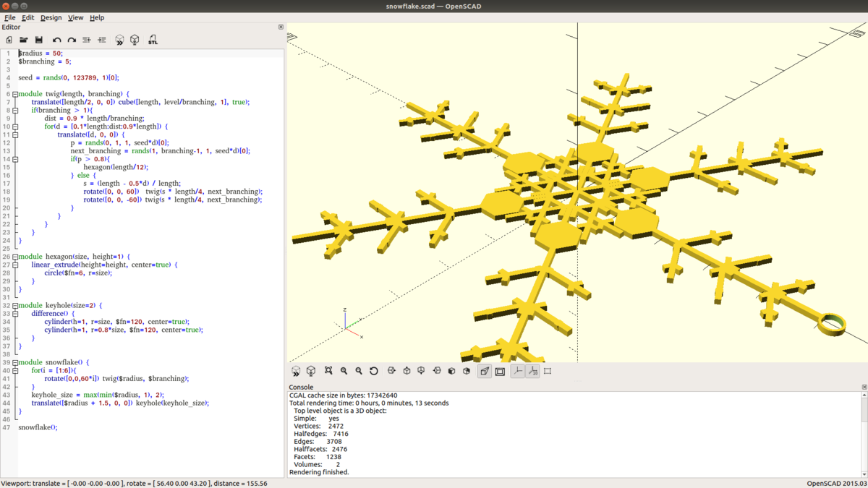868x488 pixels.
Task: Open the Edit menu
Action: tap(27, 17)
